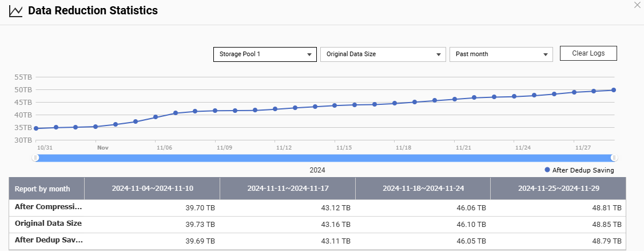Screen dimensions: 644x251
Task: Click the Original Data Size row label
Action: pos(48,223)
